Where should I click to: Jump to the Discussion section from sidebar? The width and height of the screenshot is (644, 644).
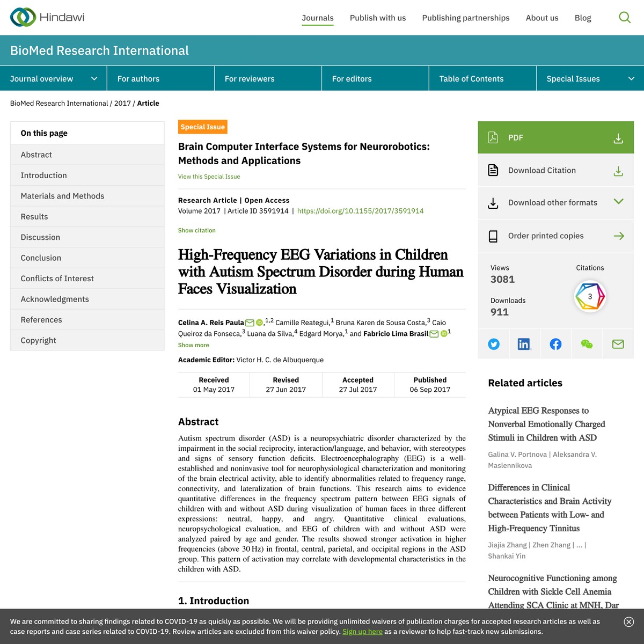[40, 237]
